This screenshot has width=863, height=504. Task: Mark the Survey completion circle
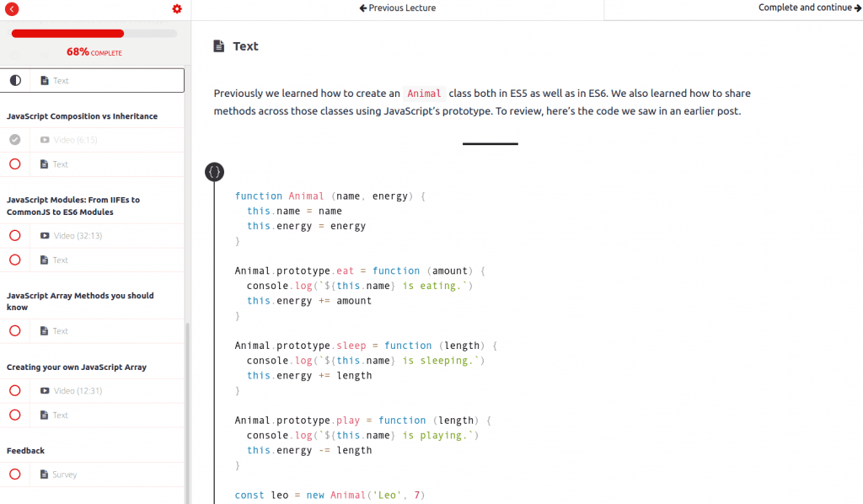15,475
